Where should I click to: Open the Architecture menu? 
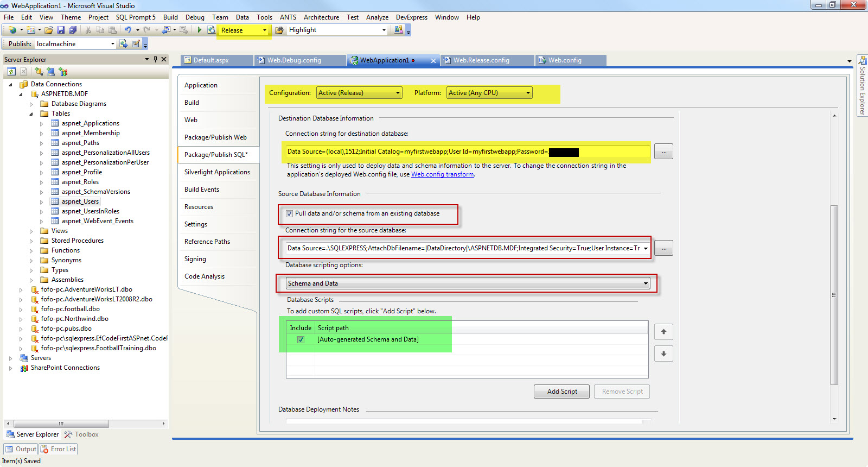click(321, 17)
